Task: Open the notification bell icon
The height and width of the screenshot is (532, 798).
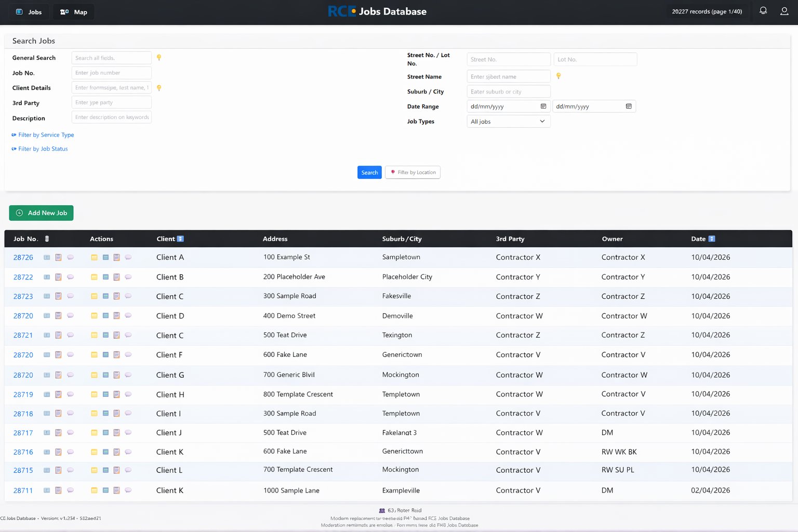Action: [x=763, y=10]
